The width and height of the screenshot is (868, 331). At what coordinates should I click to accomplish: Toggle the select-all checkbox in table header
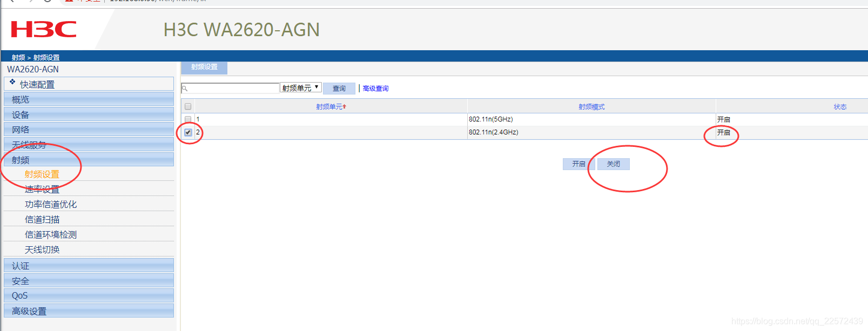click(x=188, y=106)
